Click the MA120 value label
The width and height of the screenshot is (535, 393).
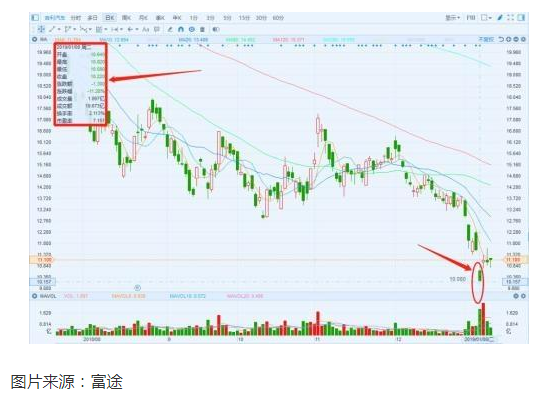(x=288, y=40)
